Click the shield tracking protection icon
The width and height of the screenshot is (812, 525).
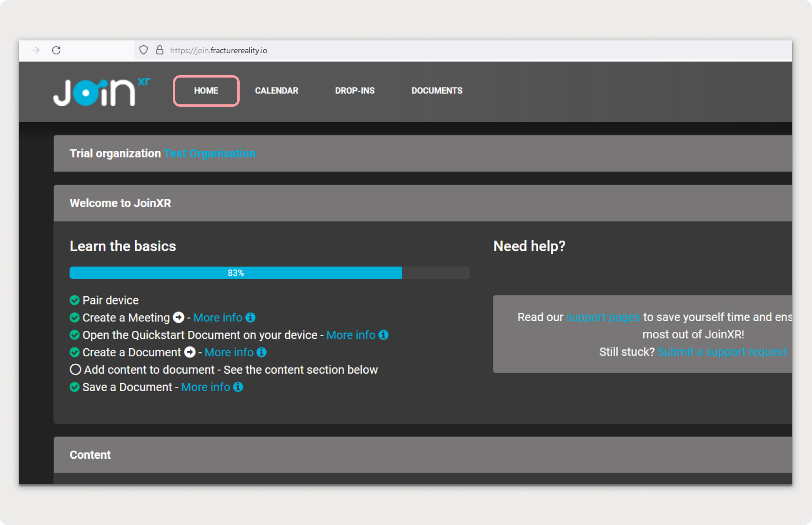click(x=144, y=50)
